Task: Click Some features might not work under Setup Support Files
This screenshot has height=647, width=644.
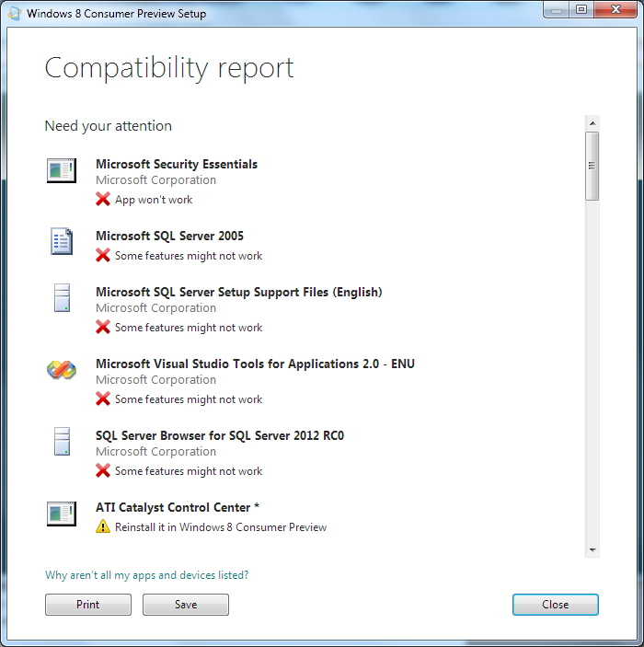Action: pos(189,328)
